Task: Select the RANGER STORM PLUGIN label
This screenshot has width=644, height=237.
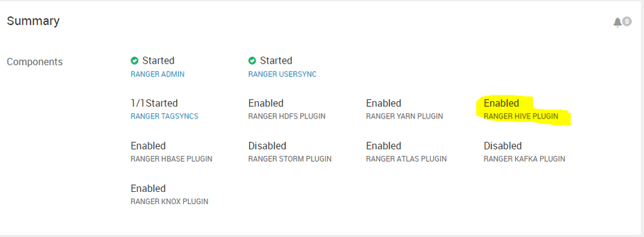Action: pyautogui.click(x=290, y=158)
